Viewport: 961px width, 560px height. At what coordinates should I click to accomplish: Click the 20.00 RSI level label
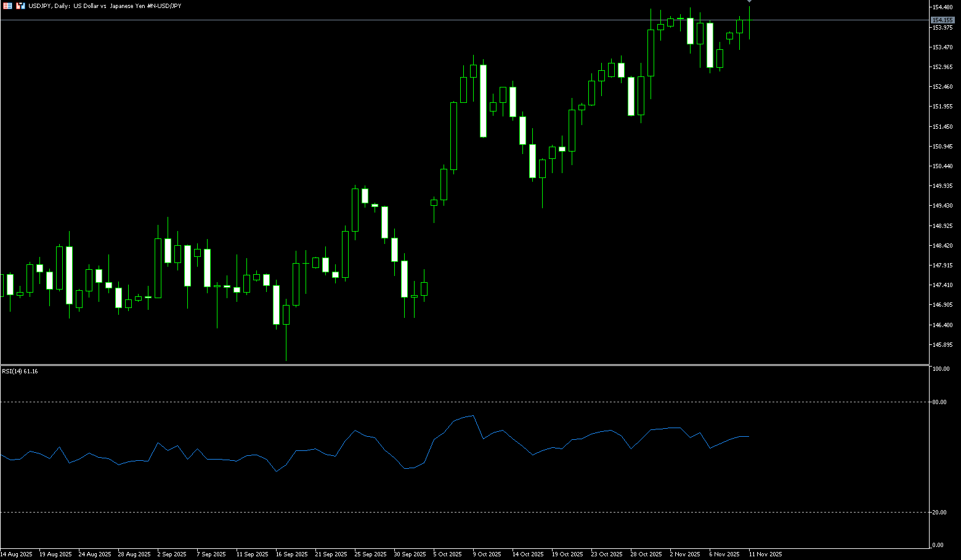[939, 513]
